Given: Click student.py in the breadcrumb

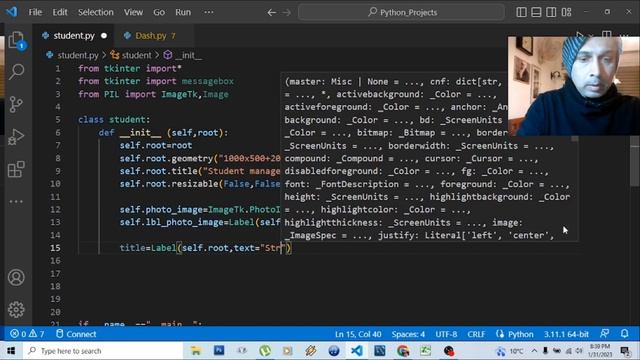Looking at the screenshot, I should [78, 55].
